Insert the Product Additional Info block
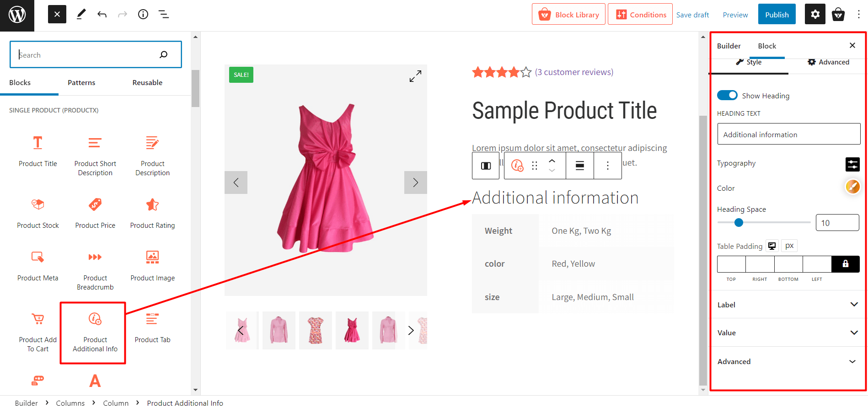Viewport: 868px width, 408px height. tap(95, 333)
